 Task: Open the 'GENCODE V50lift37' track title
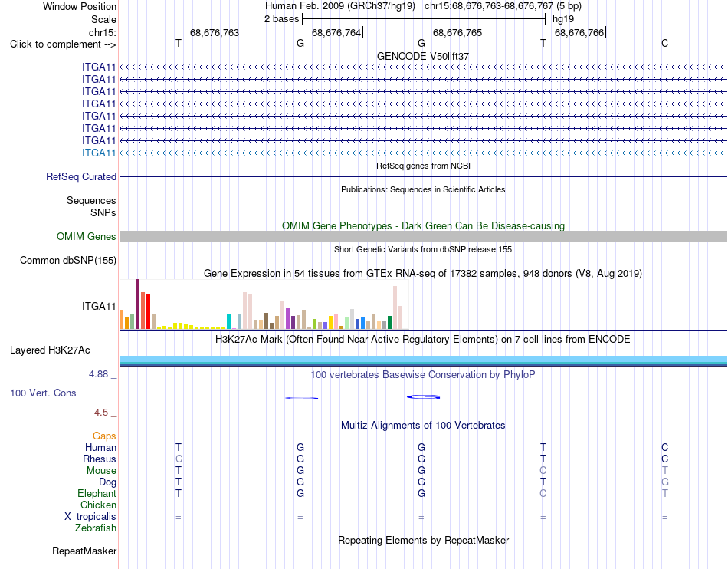pyautogui.click(x=423, y=56)
